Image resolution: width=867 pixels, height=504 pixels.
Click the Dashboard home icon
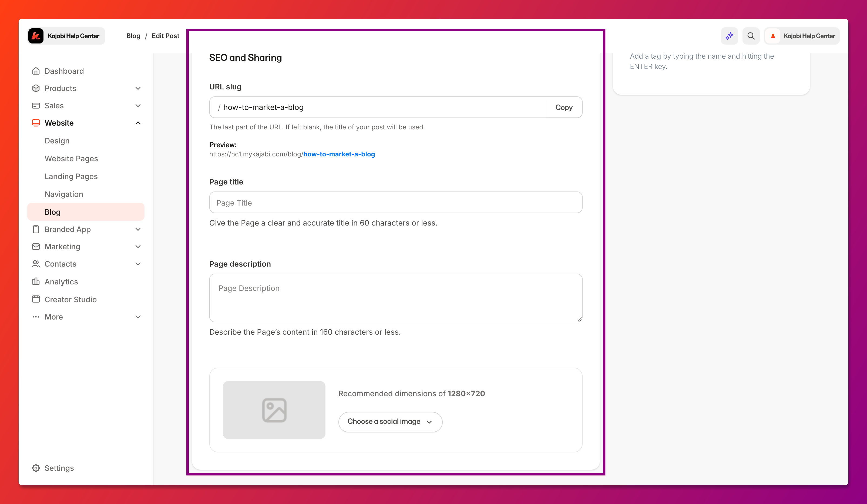[36, 71]
